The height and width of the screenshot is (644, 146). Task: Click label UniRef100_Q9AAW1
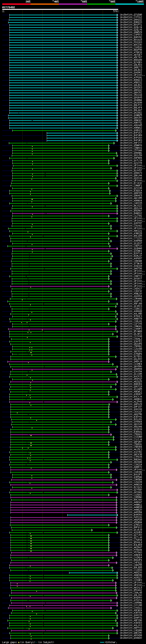point(131,153)
